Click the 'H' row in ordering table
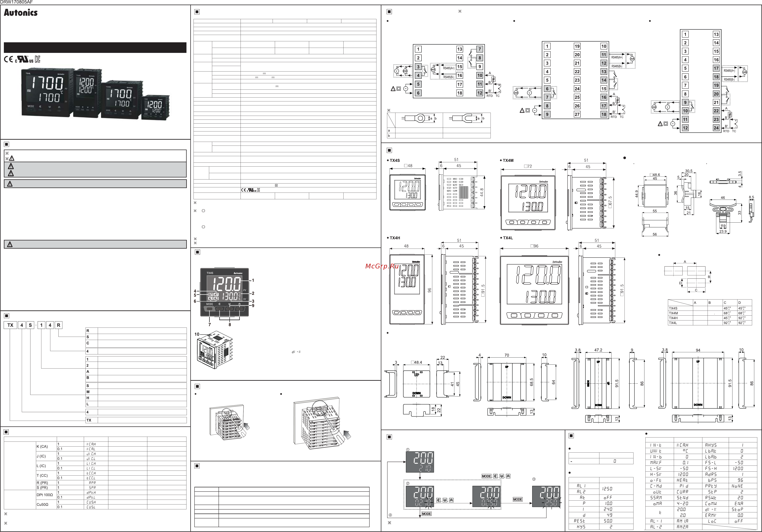The image size is (762, 532). (136, 398)
